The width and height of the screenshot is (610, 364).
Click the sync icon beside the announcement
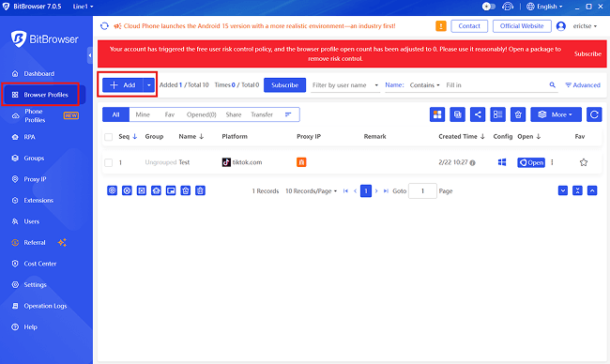pyautogui.click(x=104, y=26)
